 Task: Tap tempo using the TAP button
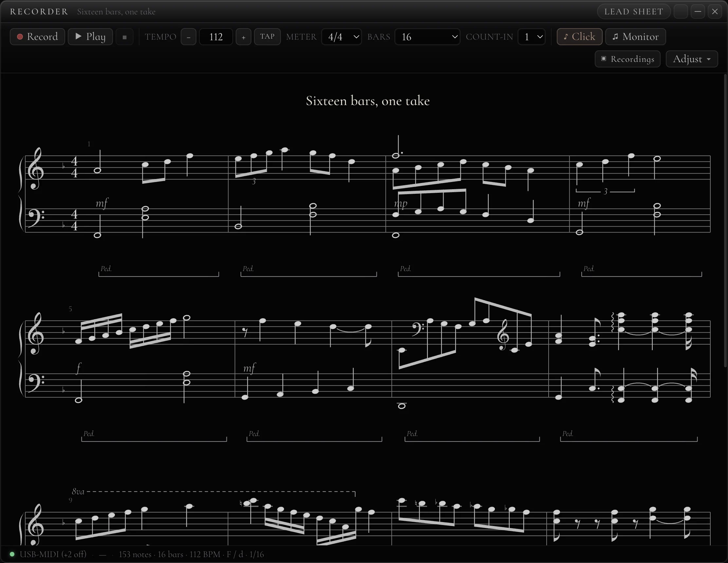pos(267,37)
